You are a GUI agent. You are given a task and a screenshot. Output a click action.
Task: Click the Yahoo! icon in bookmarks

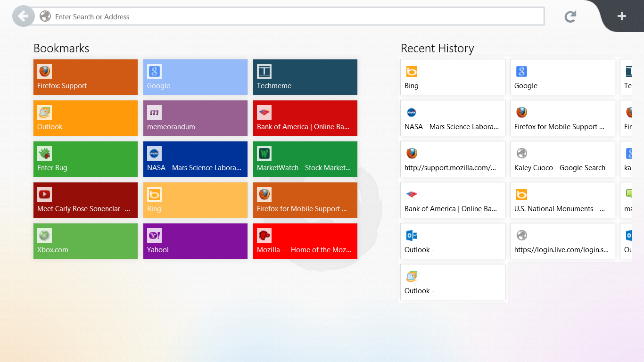pyautogui.click(x=154, y=235)
